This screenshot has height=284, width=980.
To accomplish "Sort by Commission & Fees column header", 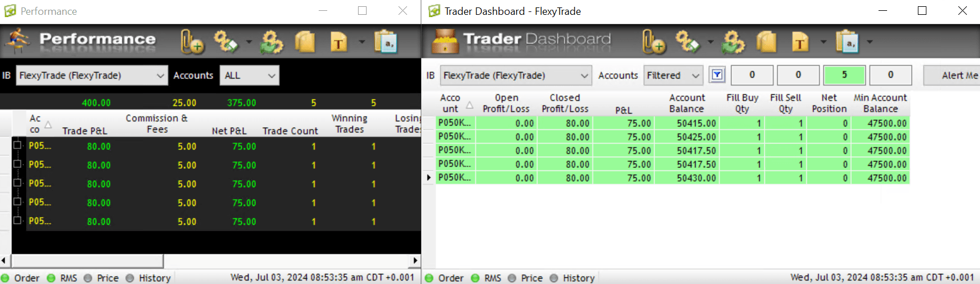I will [x=156, y=124].
